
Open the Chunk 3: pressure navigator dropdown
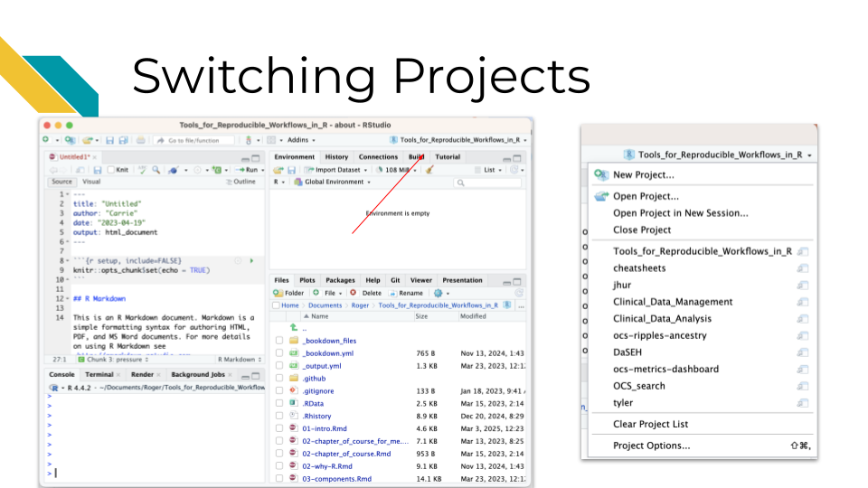click(x=114, y=360)
